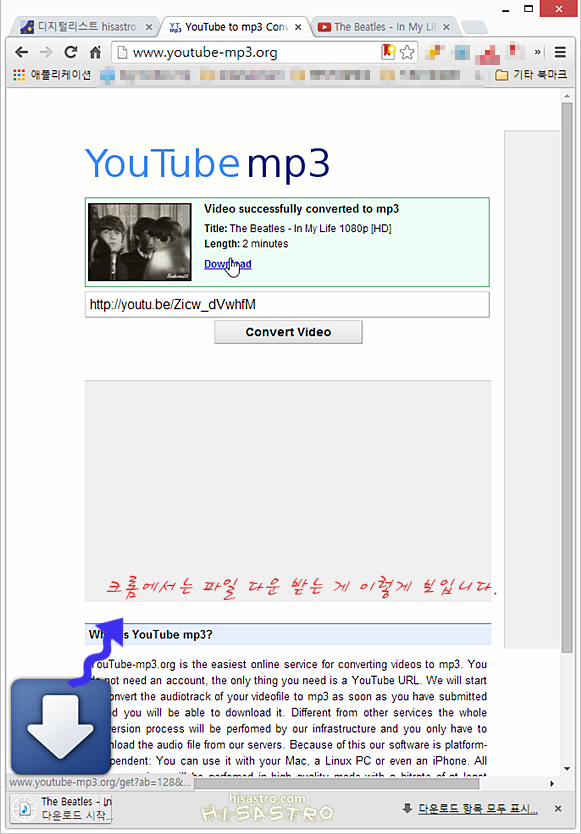Click the Convert Video button
This screenshot has width=581, height=834.
click(288, 332)
